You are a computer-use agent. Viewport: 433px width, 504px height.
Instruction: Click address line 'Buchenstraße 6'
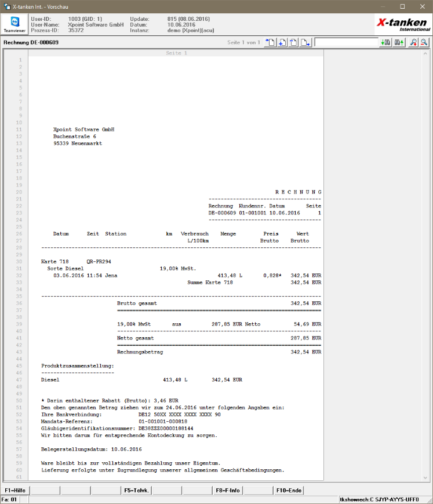tap(75, 136)
